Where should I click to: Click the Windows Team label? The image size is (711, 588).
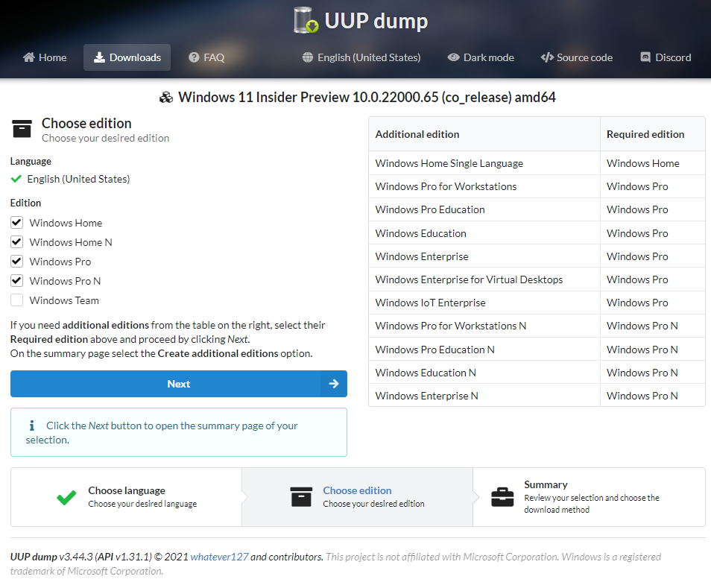[64, 300]
